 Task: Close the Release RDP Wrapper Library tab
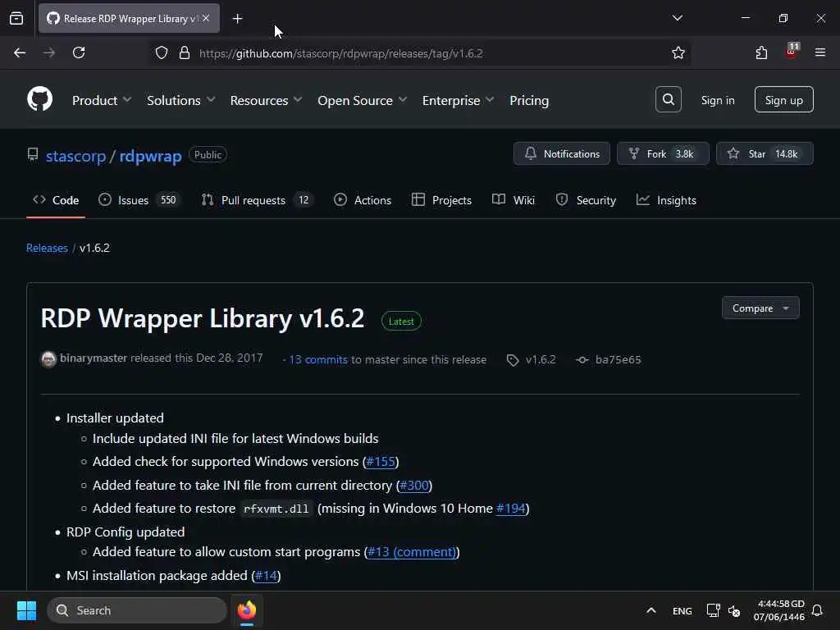(x=206, y=18)
